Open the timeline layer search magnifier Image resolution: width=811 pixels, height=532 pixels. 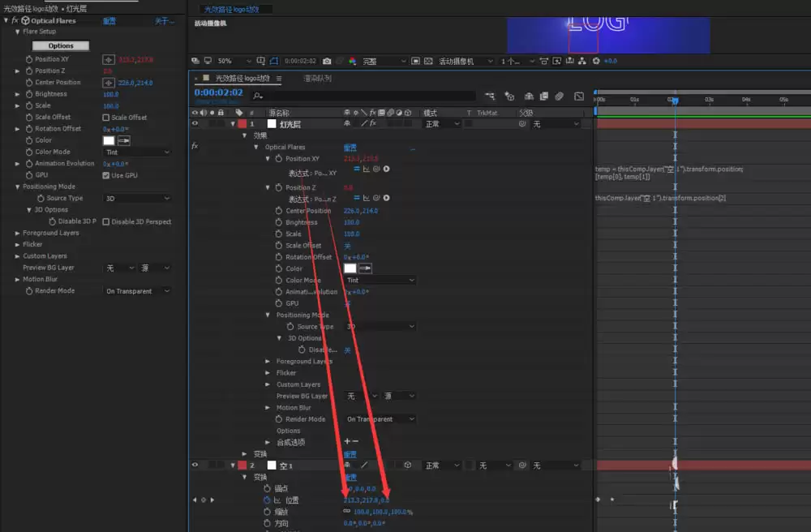[258, 96]
